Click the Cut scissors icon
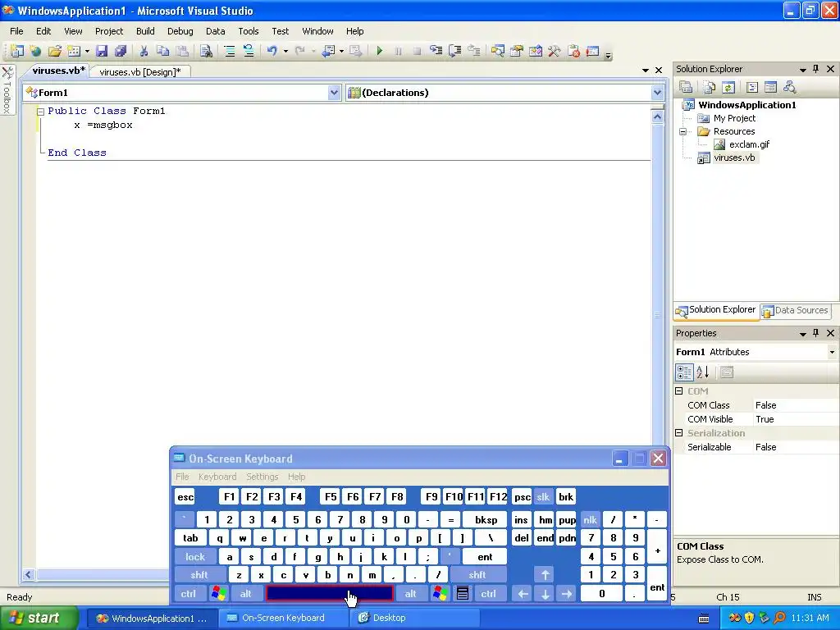840x630 pixels. [144, 51]
